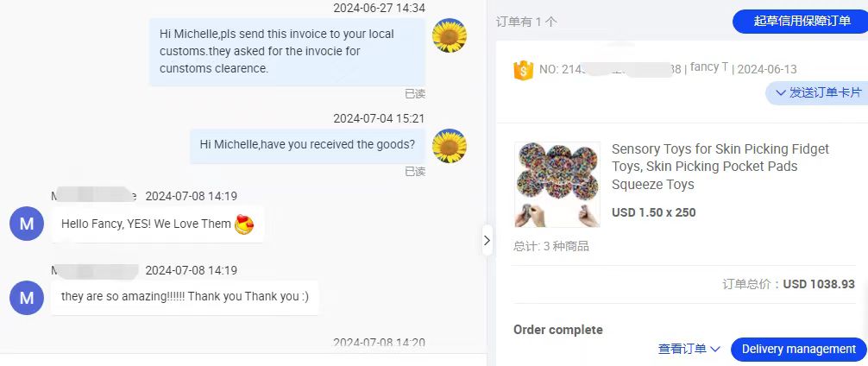
Task: Click the sunflower avatar beside 'received the goods' message
Action: click(x=449, y=146)
